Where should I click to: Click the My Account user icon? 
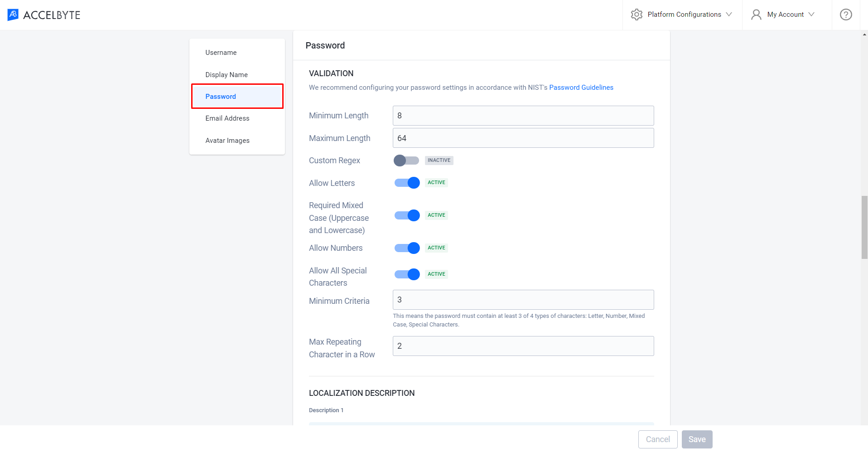pyautogui.click(x=756, y=15)
